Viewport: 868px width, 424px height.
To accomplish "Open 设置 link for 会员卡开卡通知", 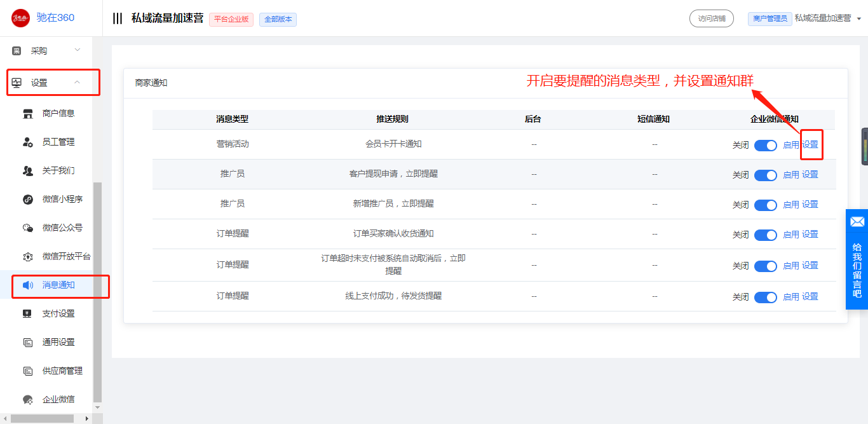I will 810,145.
